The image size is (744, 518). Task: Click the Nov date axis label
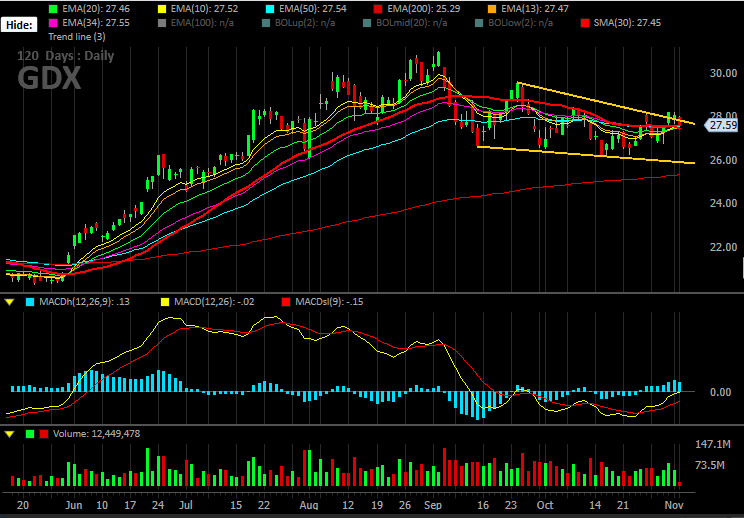673,504
